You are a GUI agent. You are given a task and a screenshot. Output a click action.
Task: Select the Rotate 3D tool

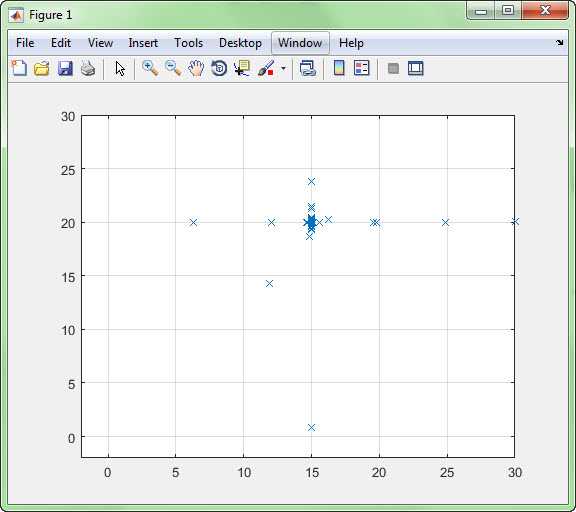(x=219, y=68)
